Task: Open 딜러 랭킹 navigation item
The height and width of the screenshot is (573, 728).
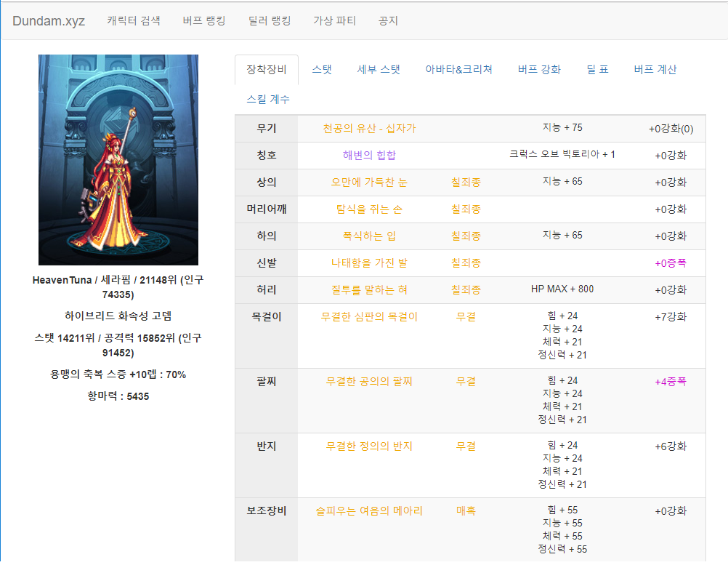Action: click(270, 21)
